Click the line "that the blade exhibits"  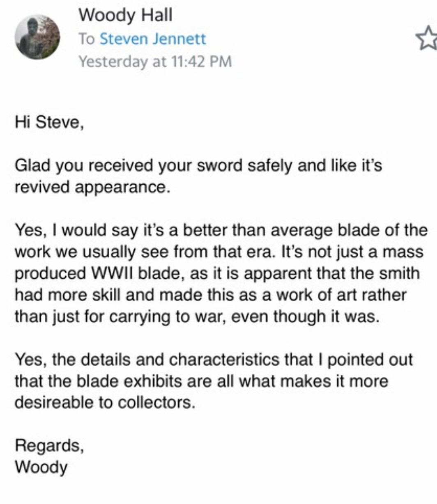tap(201, 381)
